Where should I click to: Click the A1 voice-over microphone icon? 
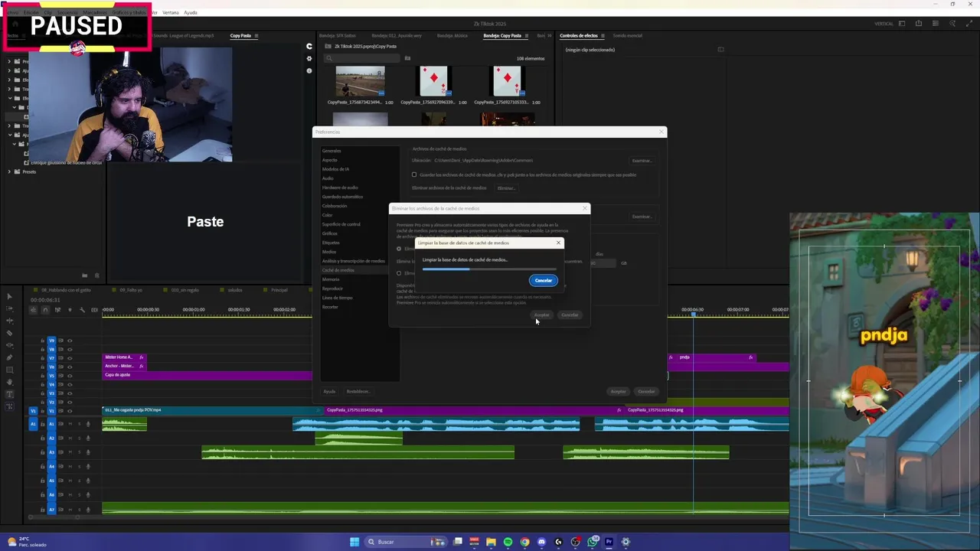coord(88,424)
